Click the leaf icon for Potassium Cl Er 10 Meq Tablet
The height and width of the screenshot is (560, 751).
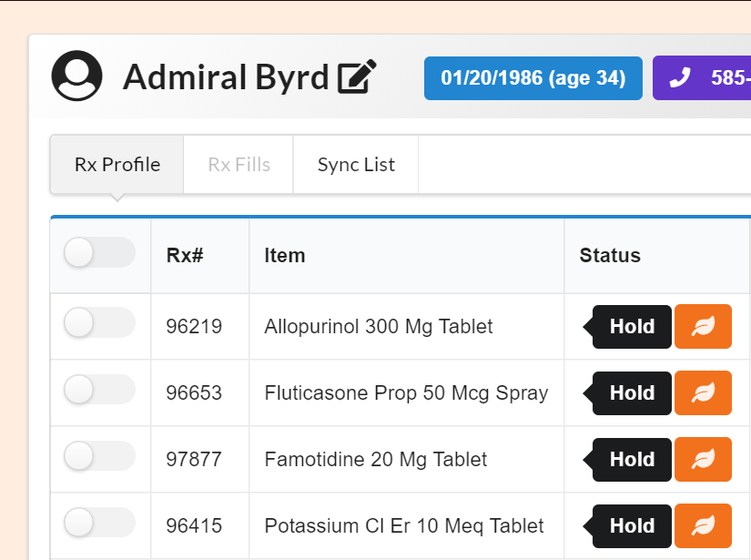[703, 525]
